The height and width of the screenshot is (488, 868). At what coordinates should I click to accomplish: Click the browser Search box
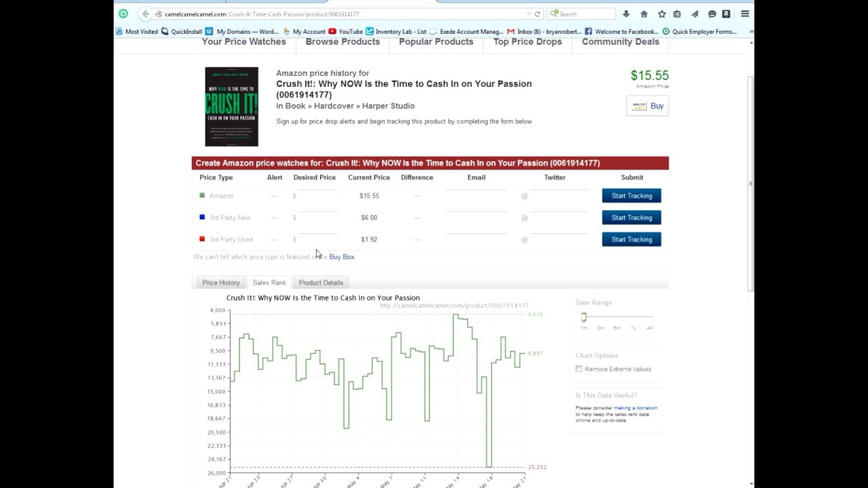pos(582,14)
